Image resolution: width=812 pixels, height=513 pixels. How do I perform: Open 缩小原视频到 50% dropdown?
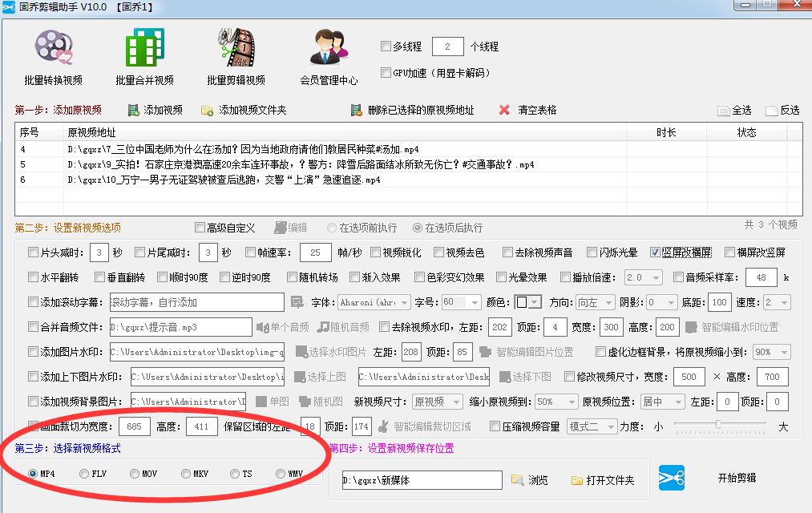click(x=556, y=402)
